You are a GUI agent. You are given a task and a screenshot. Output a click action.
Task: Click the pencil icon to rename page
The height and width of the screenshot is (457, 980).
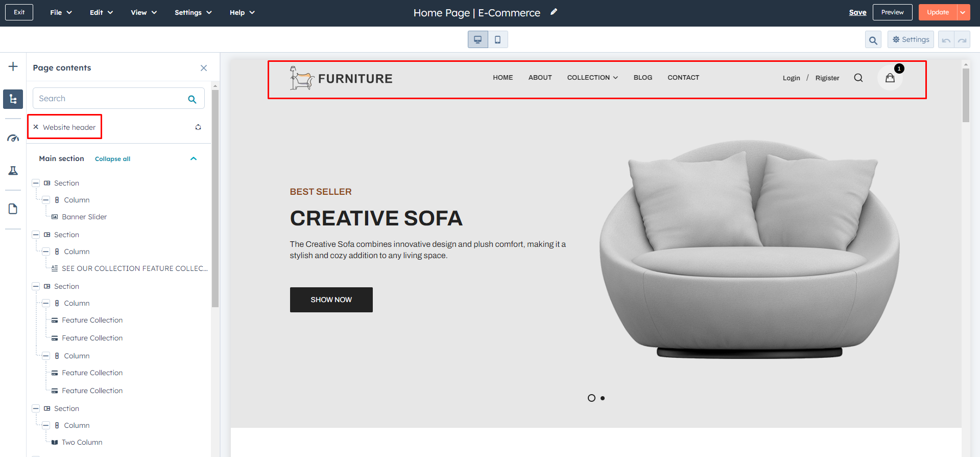click(554, 12)
